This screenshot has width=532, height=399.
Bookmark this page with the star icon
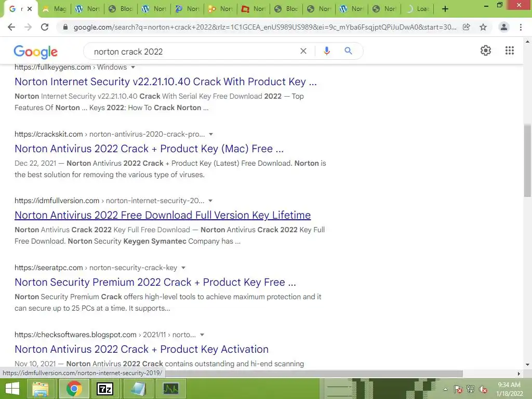(x=483, y=27)
